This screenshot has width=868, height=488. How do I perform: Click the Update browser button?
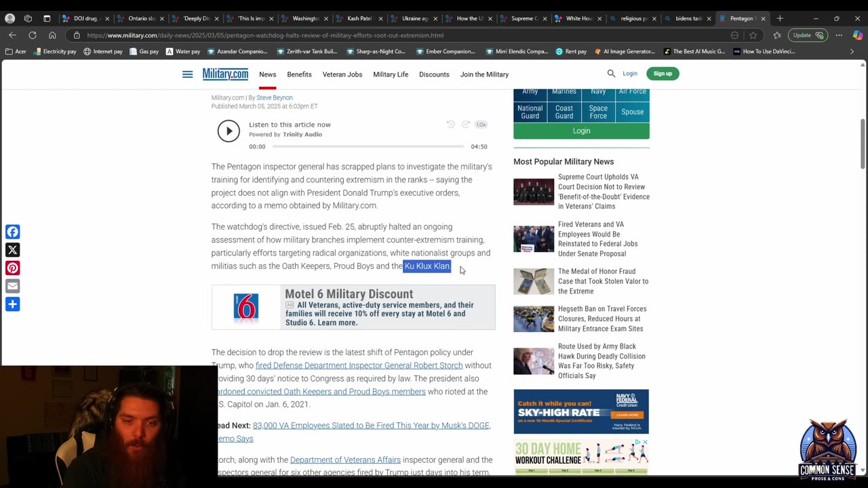pos(807,35)
